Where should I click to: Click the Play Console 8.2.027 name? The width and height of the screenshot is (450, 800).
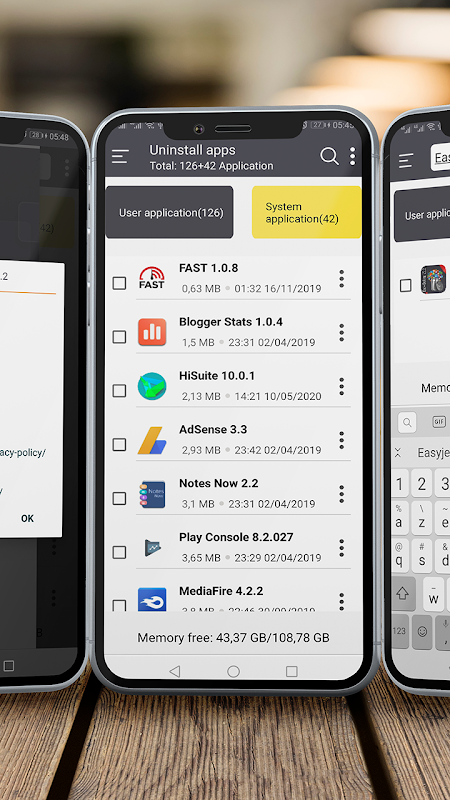click(x=236, y=537)
